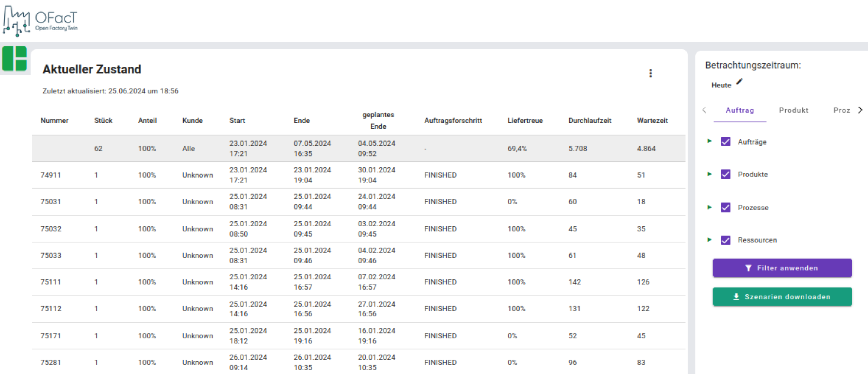Viewport: 868px width, 374px height.
Task: Open the green dashboard layout icon
Action: coord(14,59)
